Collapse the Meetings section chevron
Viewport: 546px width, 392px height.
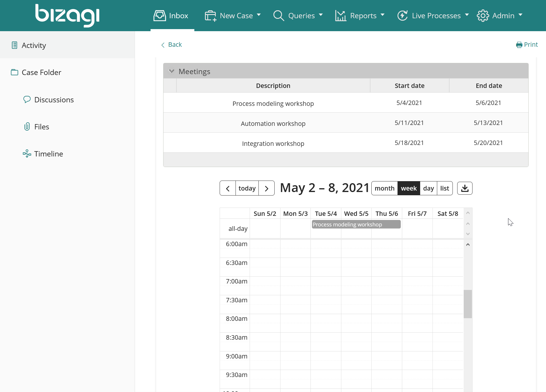click(171, 71)
